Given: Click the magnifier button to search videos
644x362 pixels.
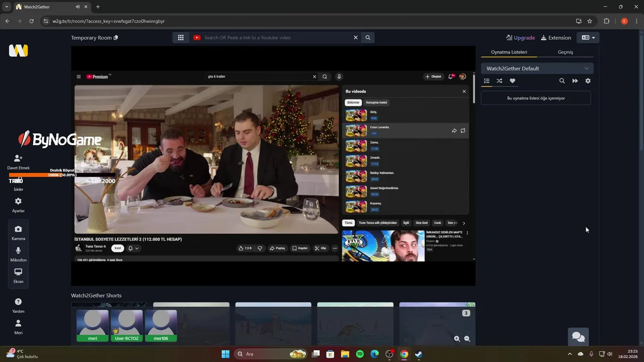Looking at the screenshot, I should (x=368, y=38).
